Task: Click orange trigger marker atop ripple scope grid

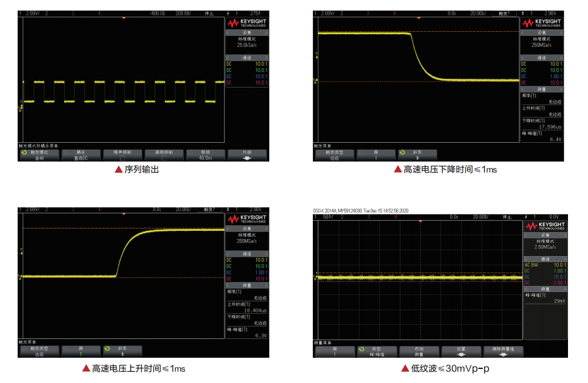Action: tap(420, 221)
